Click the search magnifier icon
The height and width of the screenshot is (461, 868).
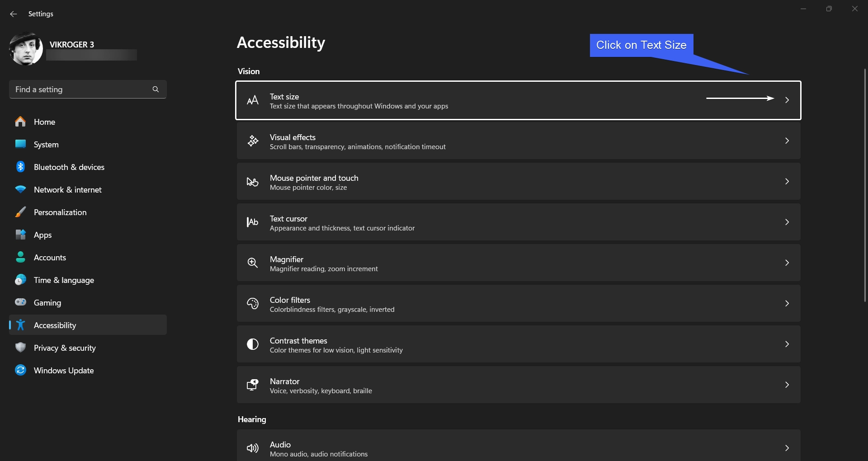pyautogui.click(x=156, y=89)
